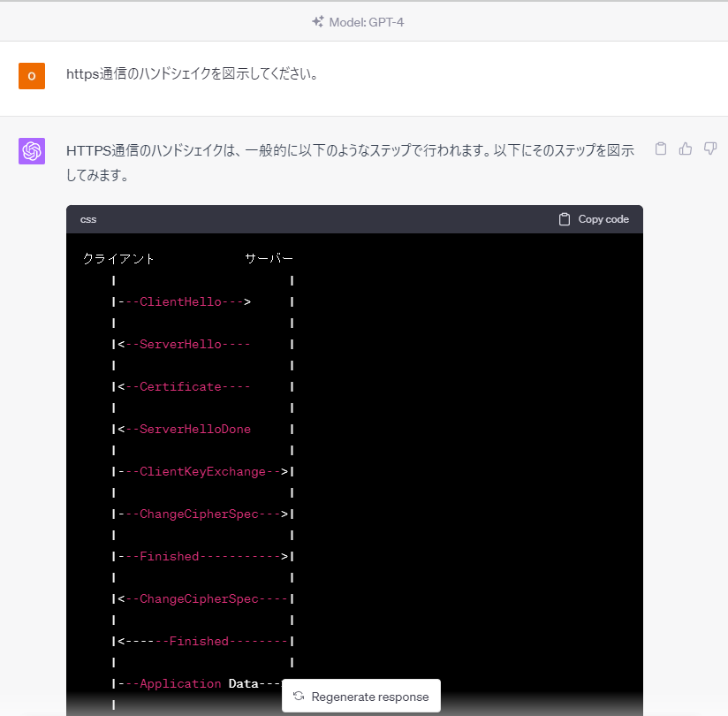Click the "ServerHelloDone" line in the code block
The height and width of the screenshot is (716, 728).
(190, 429)
